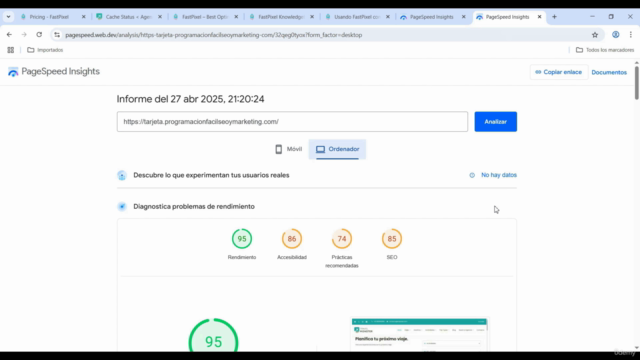Click the Informe del 27 abr 2025 heading

coord(191,99)
